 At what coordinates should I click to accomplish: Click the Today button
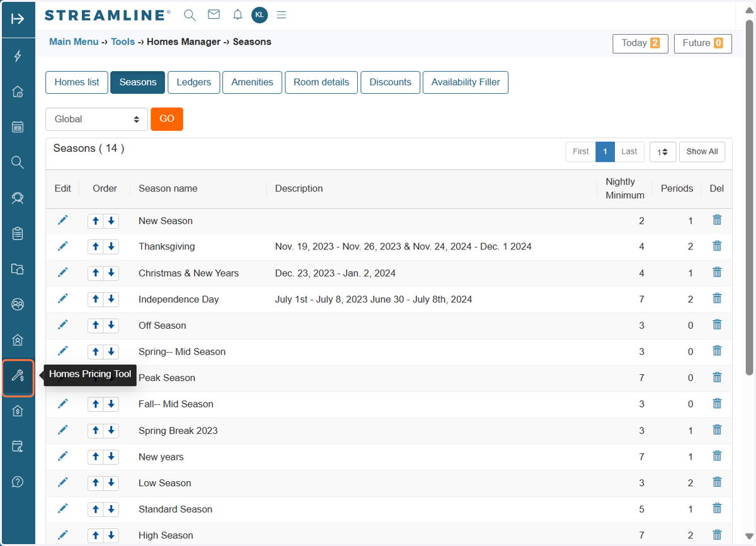[640, 43]
